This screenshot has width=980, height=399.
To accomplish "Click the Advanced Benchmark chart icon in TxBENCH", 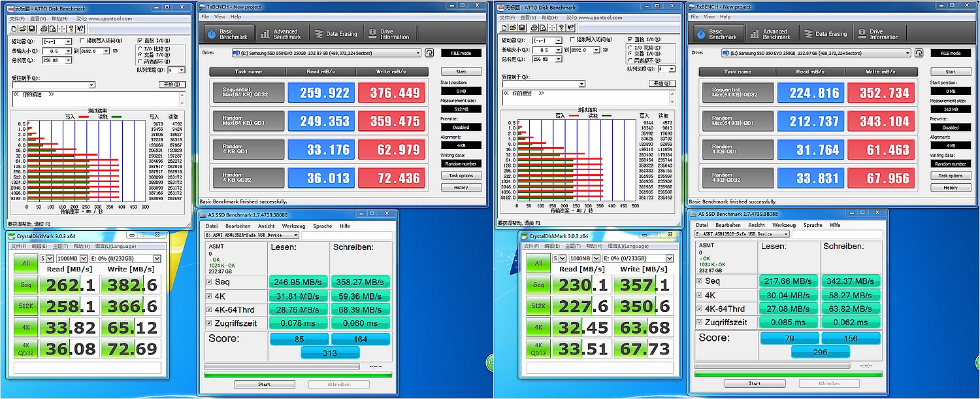I will 265,33.
